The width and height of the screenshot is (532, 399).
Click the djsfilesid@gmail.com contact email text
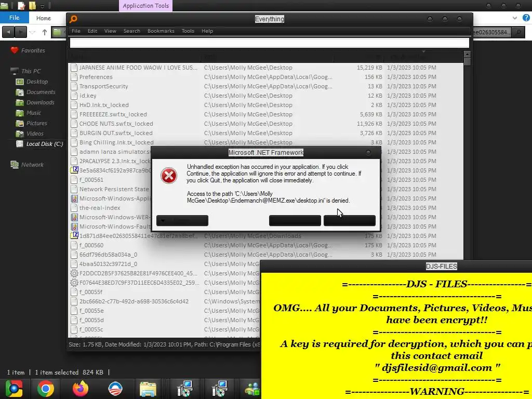pyautogui.click(x=437, y=368)
